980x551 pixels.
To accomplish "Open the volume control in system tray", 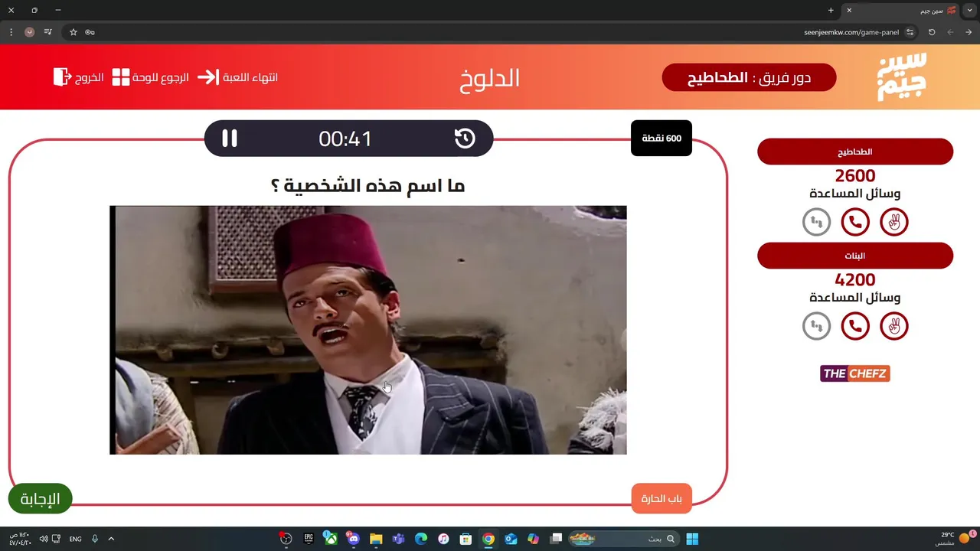I will coord(43,539).
